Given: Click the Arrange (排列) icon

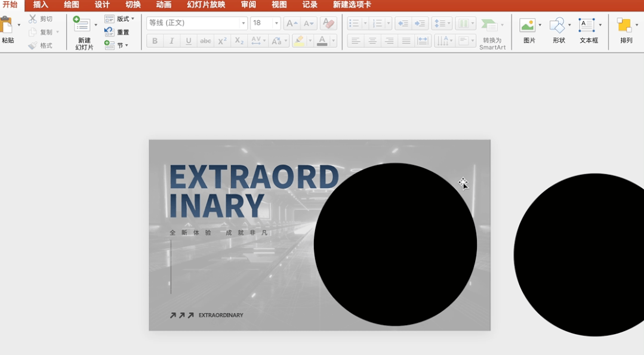Looking at the screenshot, I should point(624,25).
